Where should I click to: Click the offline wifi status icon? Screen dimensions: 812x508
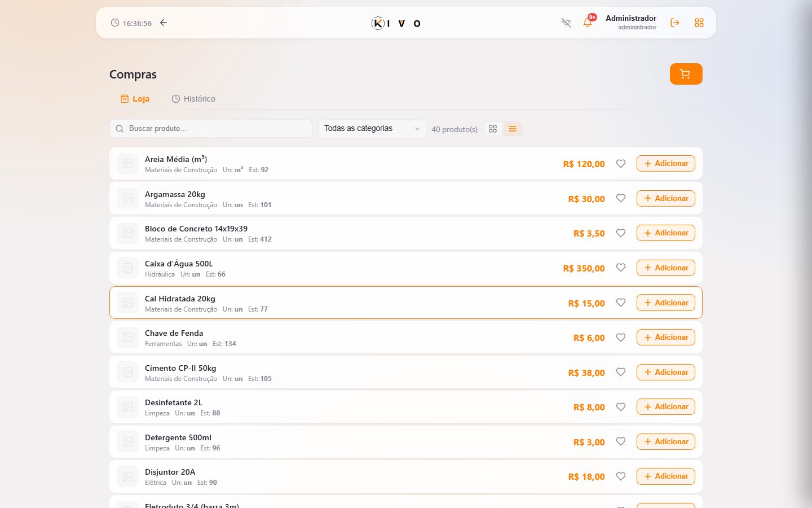point(566,23)
